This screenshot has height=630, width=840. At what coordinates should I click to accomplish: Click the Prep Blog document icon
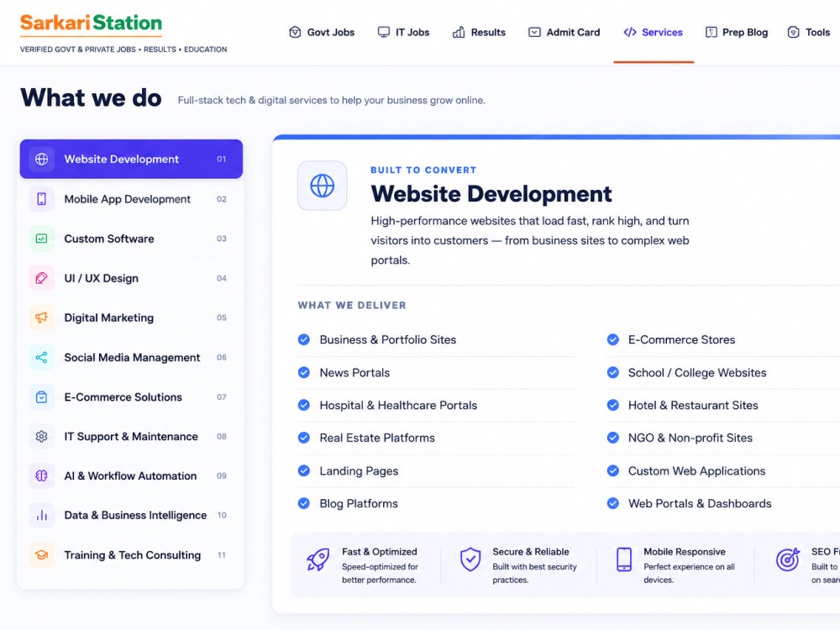(711, 32)
